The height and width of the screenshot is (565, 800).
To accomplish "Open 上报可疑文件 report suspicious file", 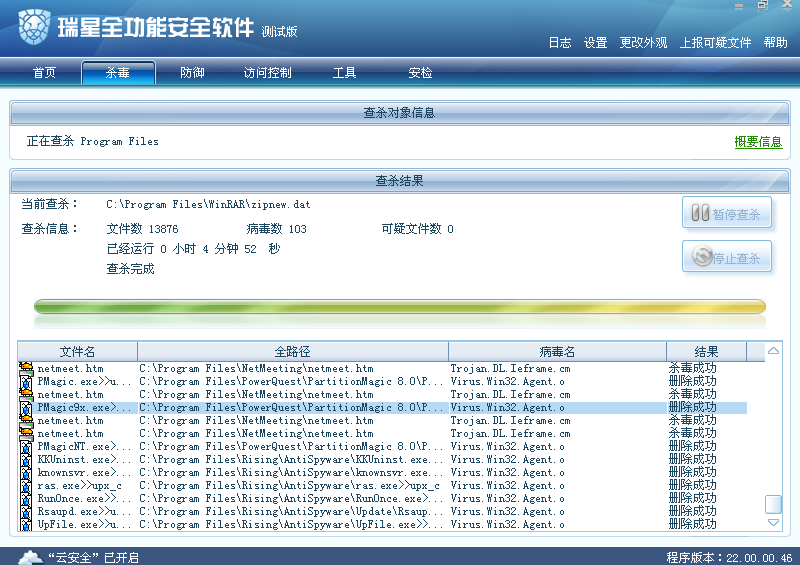I will coord(715,43).
